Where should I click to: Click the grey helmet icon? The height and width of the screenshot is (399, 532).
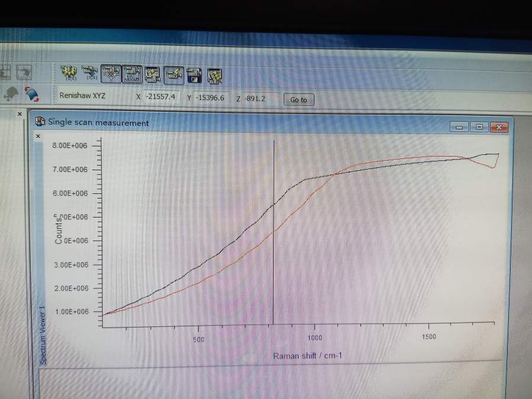(11, 94)
